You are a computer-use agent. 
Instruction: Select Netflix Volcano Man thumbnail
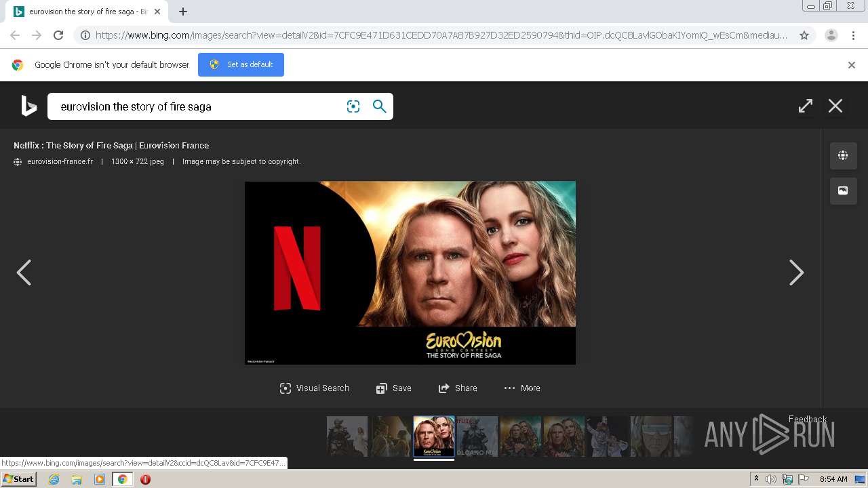pos(477,436)
